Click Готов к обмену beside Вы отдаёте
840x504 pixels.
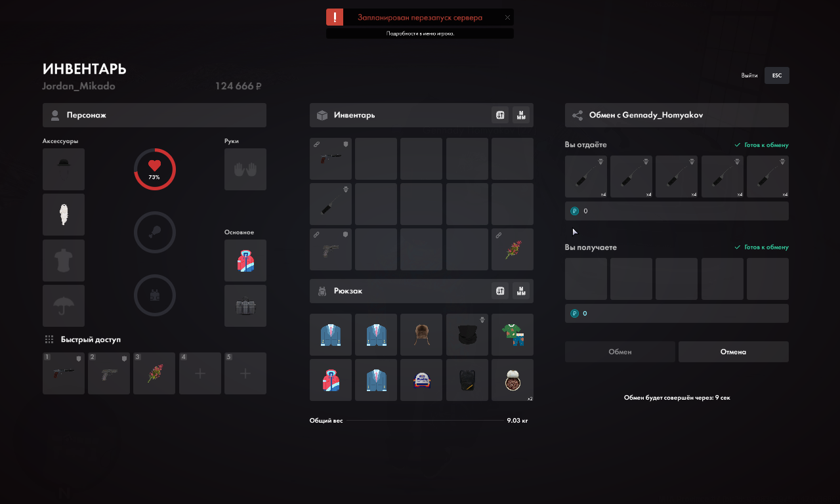[x=762, y=145]
